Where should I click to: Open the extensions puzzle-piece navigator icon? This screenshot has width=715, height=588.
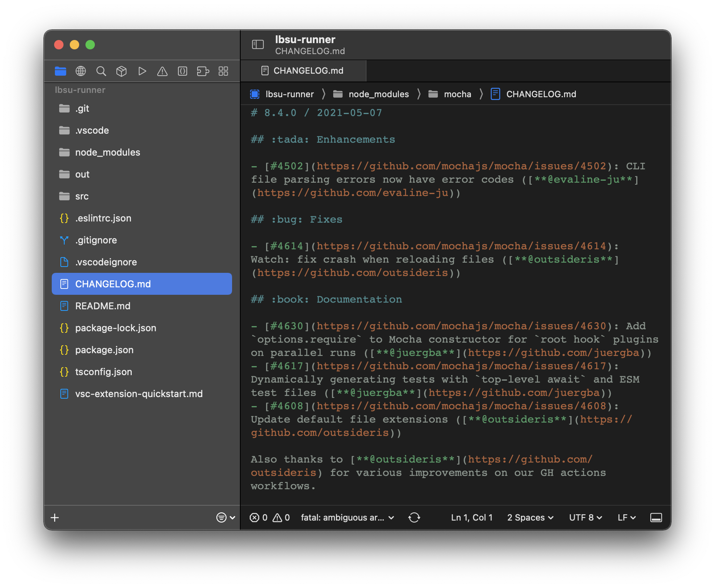pos(203,71)
